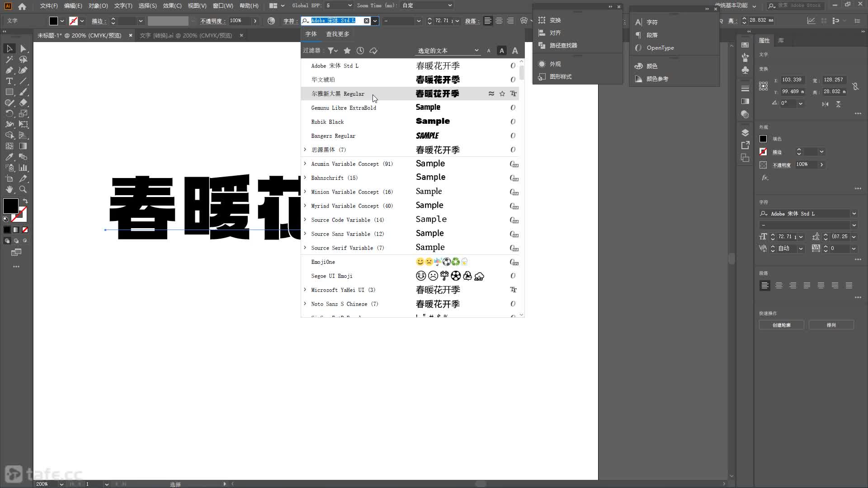Select the Paintbrush tool

(23, 92)
